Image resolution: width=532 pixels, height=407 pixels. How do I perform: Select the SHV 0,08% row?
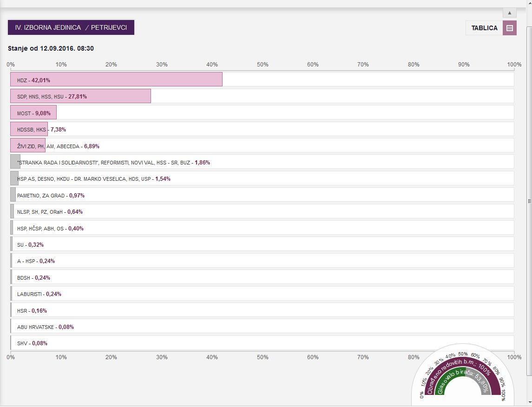point(32,343)
